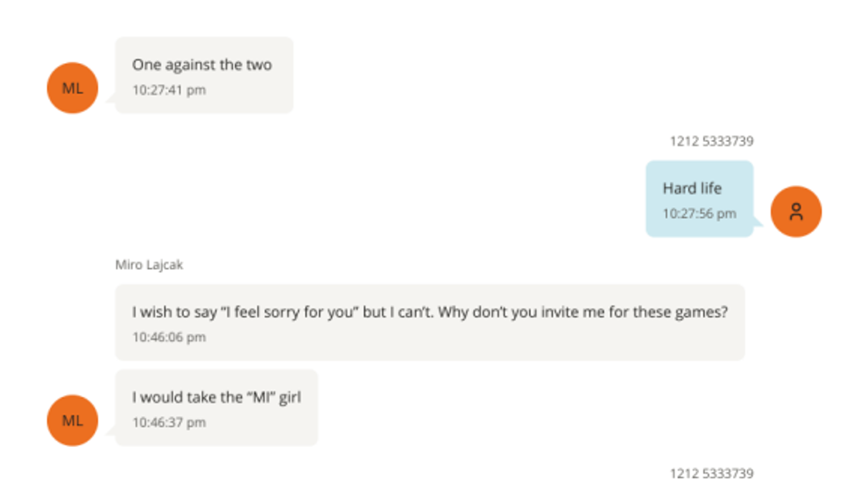The width and height of the screenshot is (868, 489).
Task: Click the ML avatar beside "One against the two"
Action: pos(72,88)
